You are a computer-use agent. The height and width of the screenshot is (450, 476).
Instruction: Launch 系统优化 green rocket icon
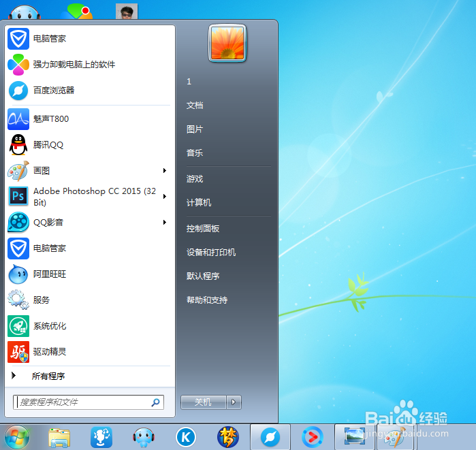18,326
